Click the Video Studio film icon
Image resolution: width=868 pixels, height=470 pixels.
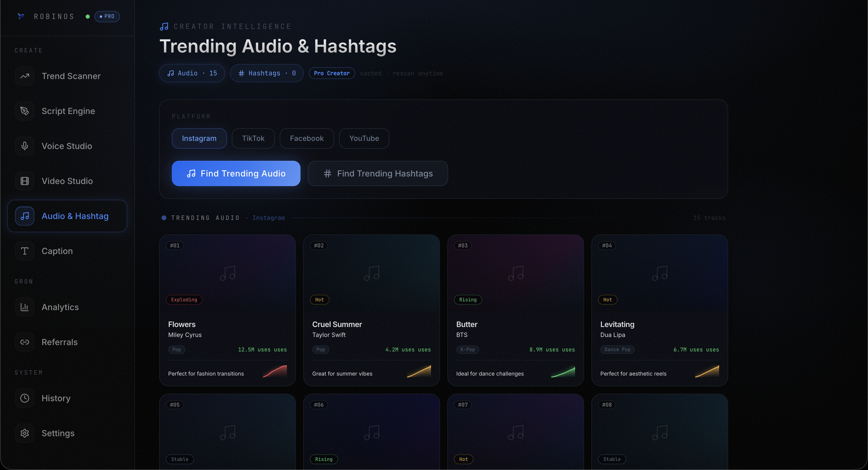(x=25, y=181)
